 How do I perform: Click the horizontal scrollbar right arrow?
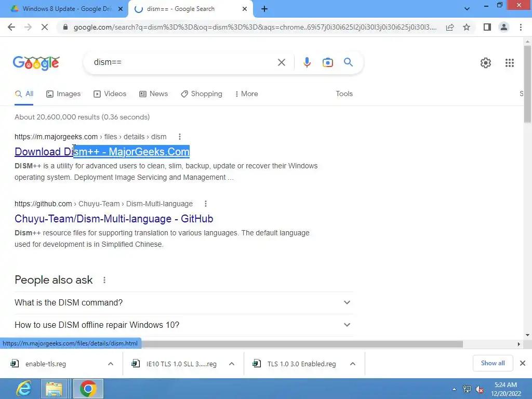(519, 344)
